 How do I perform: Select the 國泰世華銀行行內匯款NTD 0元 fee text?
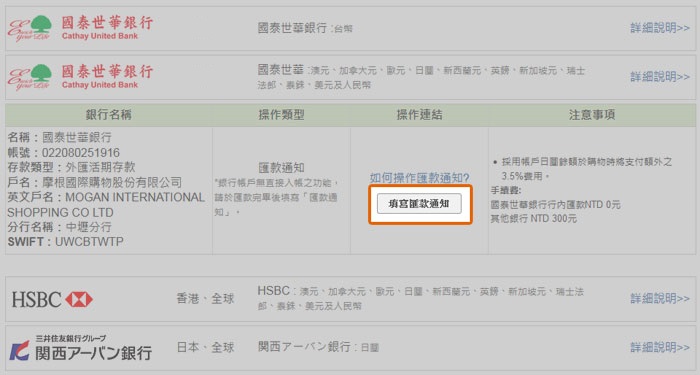(555, 205)
